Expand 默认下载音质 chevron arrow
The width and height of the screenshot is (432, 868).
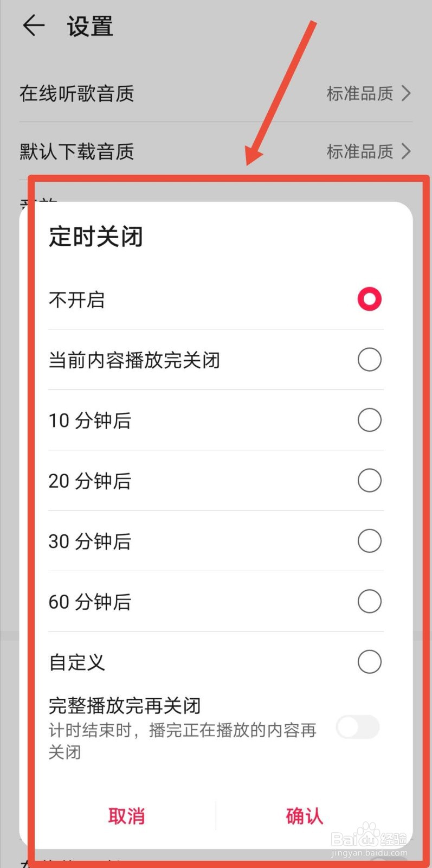tap(406, 151)
